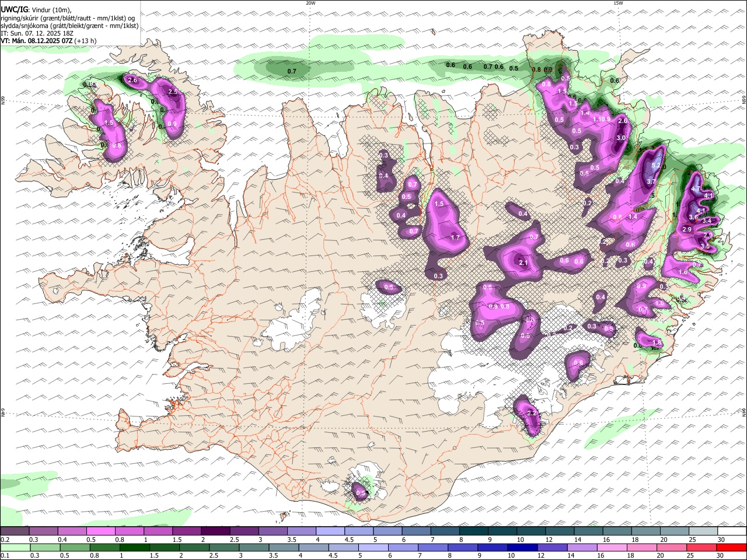Click the palest green 0.1 swatch on the lower scale
747x560 pixels.
15,547
